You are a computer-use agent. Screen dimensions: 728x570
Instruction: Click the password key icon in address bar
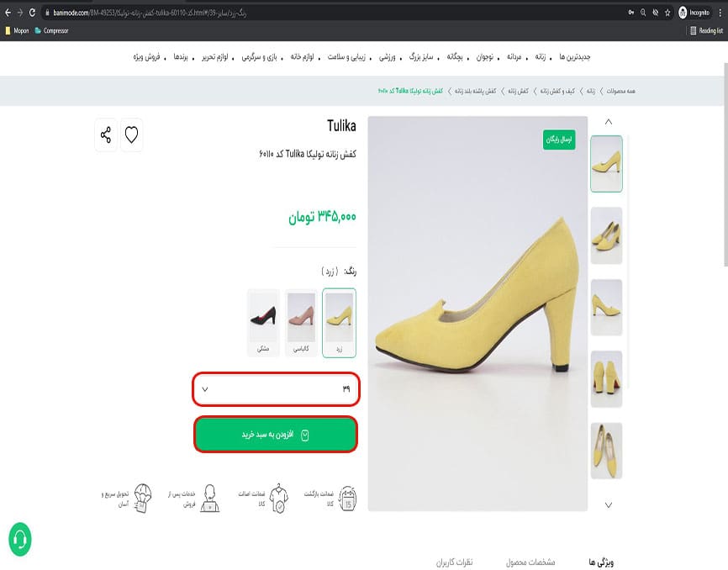coord(631,13)
